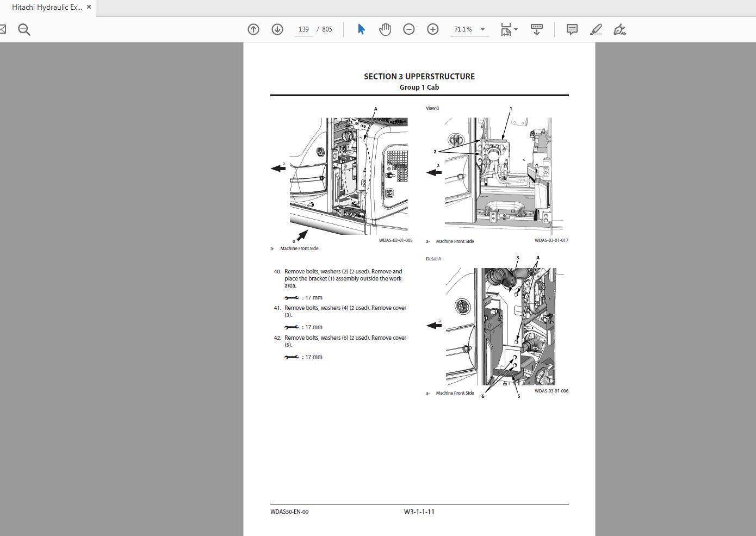Open the find text magnifier
This screenshot has height=536, width=756.
tap(24, 29)
